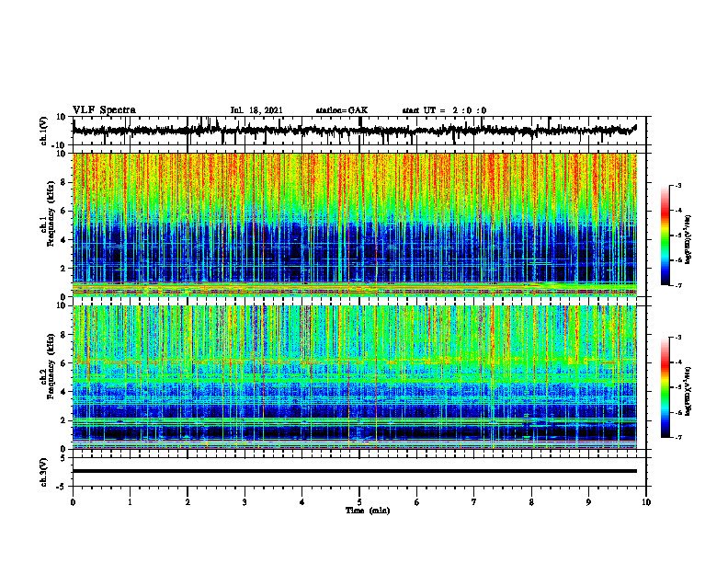Click the log(PSD) label beside the ch.1 color bar
Viewport: 728px width, 563px height.
688,240
